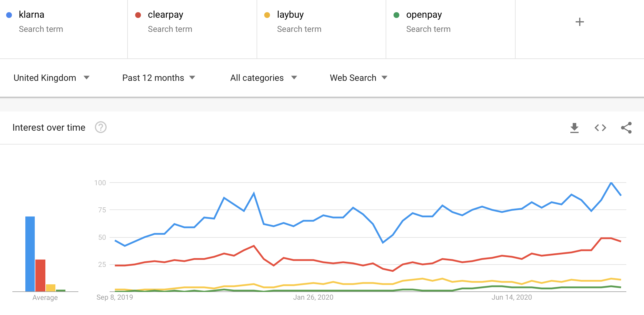The height and width of the screenshot is (315, 644).
Task: Click the blue klarna color dot
Action: 9,15
